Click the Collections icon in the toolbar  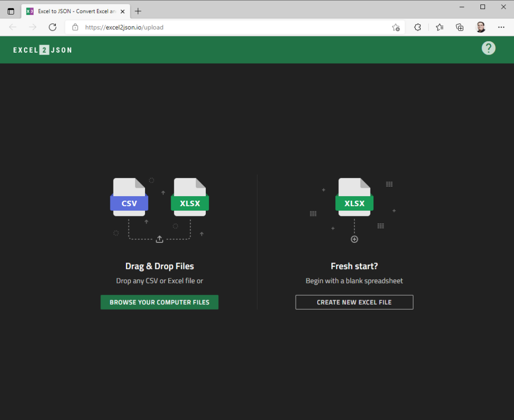[x=459, y=27]
